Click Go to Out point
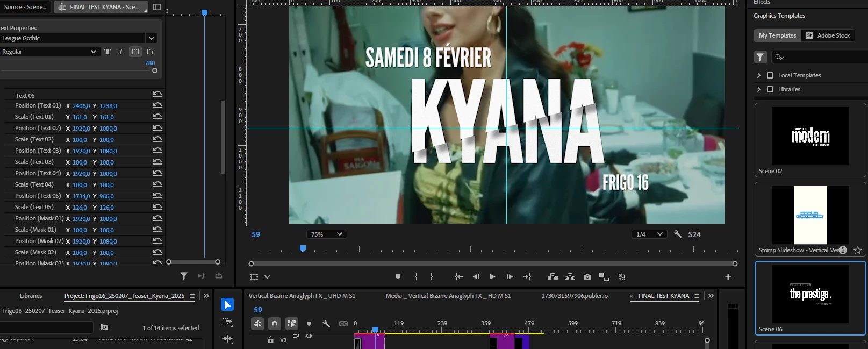 tap(527, 277)
